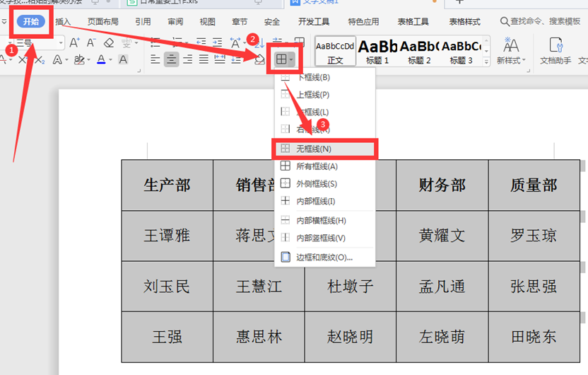Open the paragraph settings dialog launcher
The width and height of the screenshot is (588, 375).
pos(139,71)
